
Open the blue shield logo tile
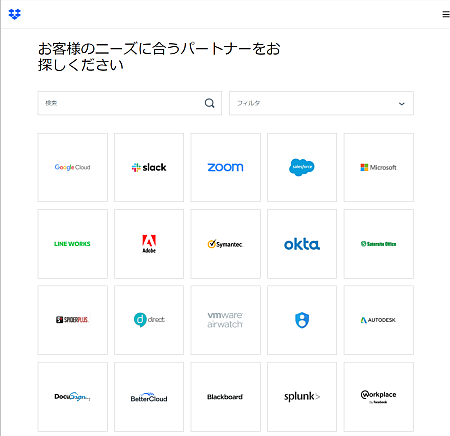[x=302, y=320]
